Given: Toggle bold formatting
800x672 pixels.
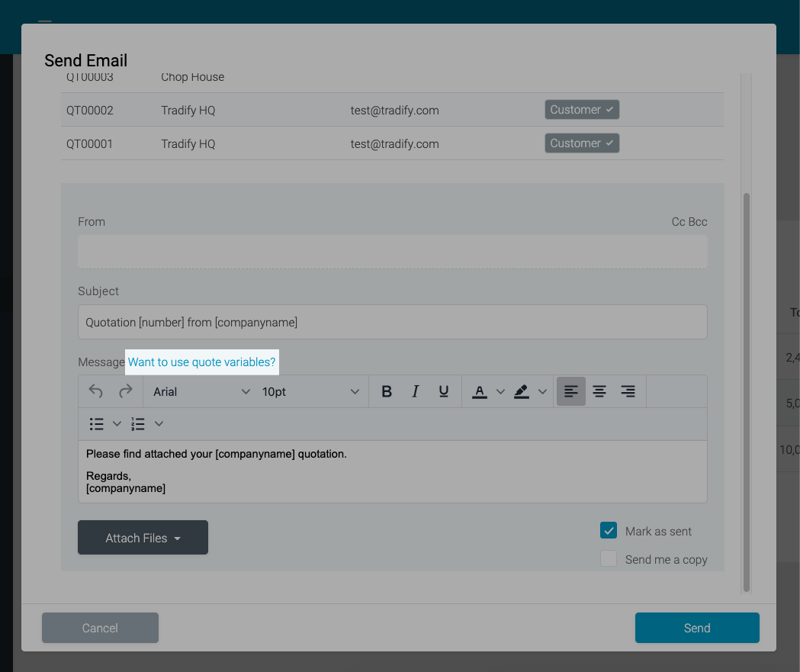Looking at the screenshot, I should click(387, 391).
